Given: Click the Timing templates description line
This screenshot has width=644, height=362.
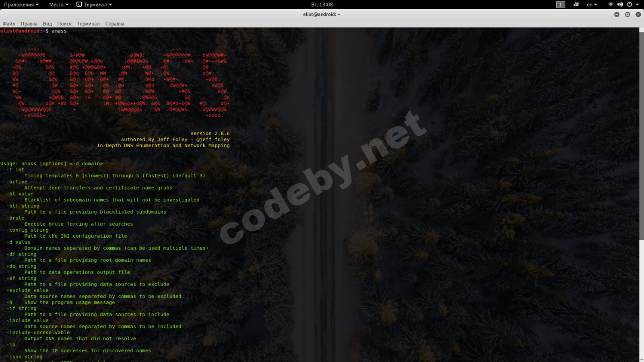Looking at the screenshot, I should pyautogui.click(x=115, y=176).
